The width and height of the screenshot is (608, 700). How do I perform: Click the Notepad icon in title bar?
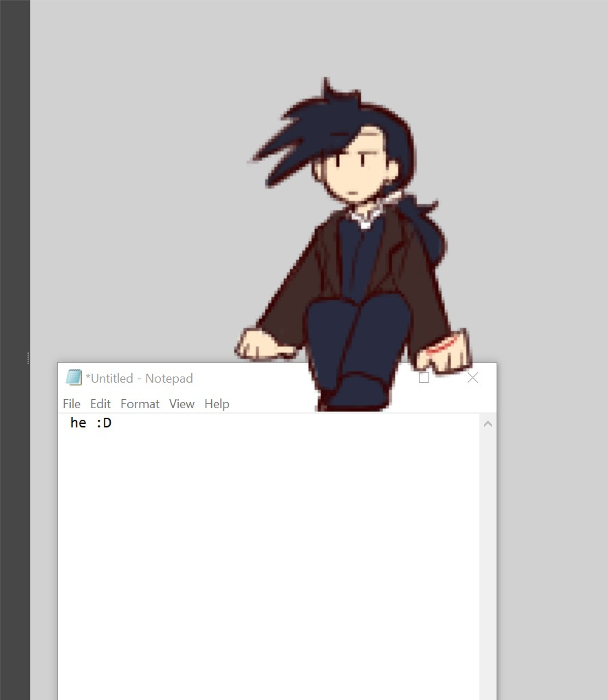click(74, 378)
